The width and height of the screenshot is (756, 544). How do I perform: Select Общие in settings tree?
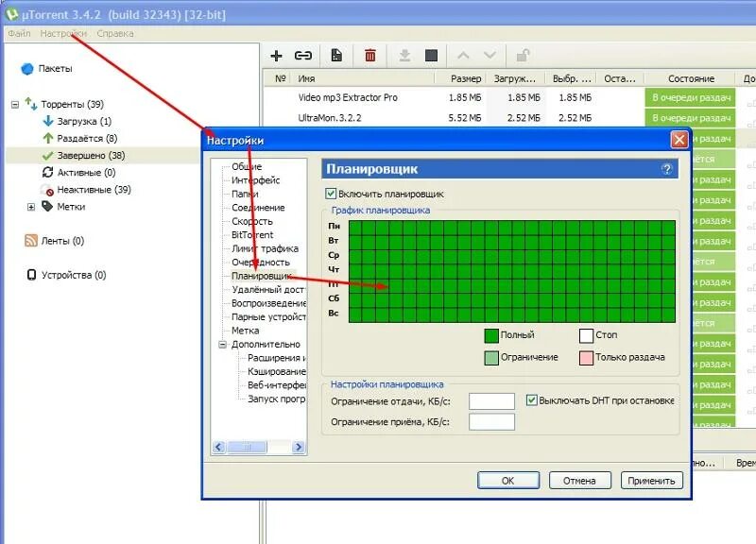pos(247,167)
